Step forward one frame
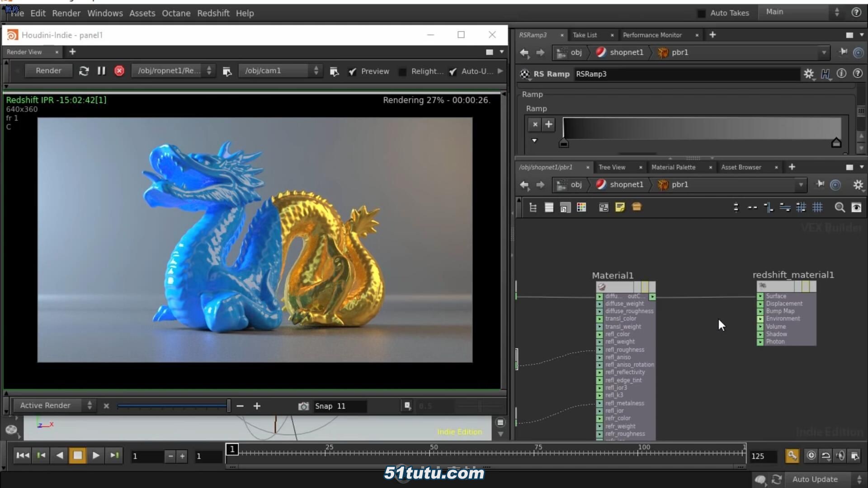 click(x=114, y=455)
